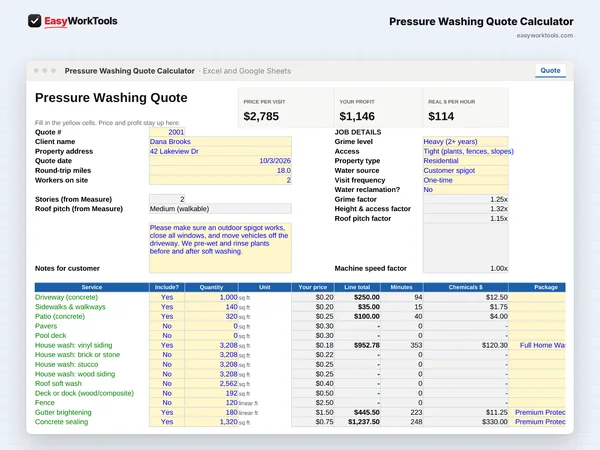Screen dimensions: 600x450
Task: Edit the Property address cell 42 Lakeview Dr
Action: pyautogui.click(x=220, y=151)
